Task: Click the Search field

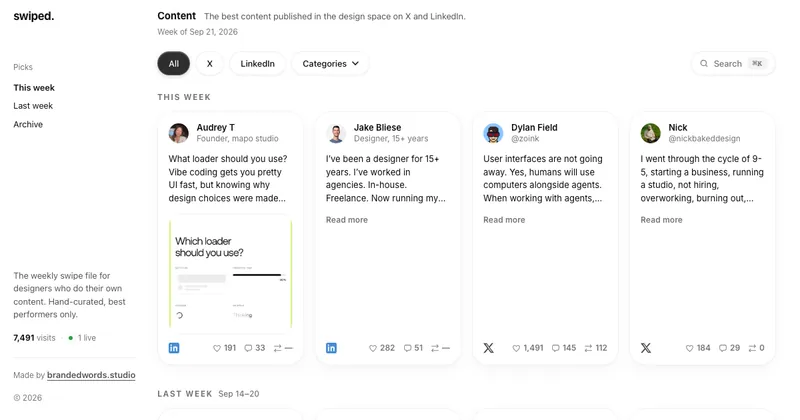Action: coord(733,64)
